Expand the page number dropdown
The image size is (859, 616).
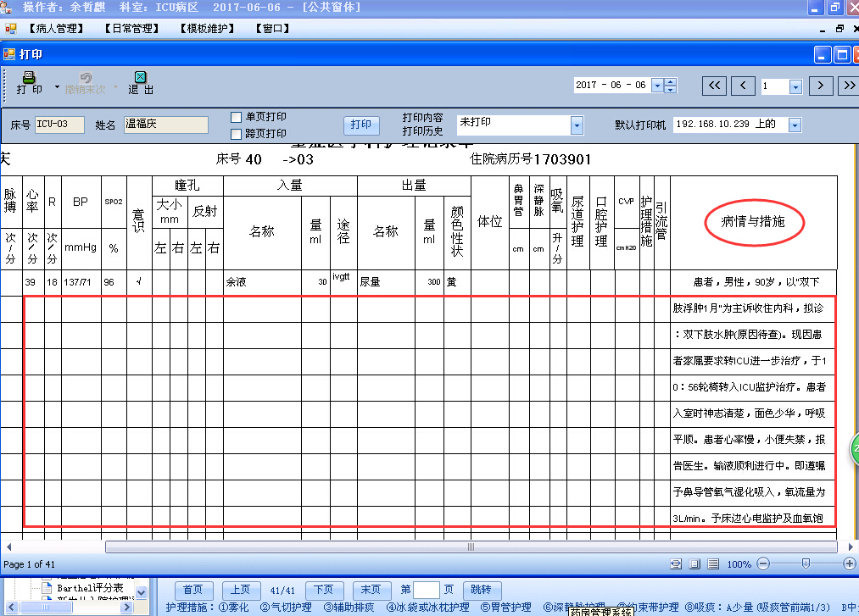[x=795, y=86]
